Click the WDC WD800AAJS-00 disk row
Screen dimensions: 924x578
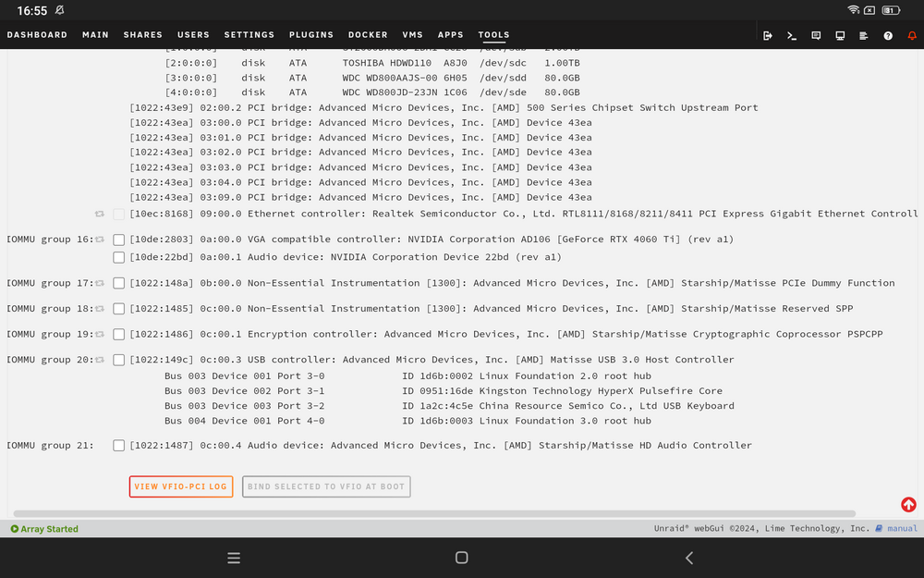pyautogui.click(x=372, y=78)
